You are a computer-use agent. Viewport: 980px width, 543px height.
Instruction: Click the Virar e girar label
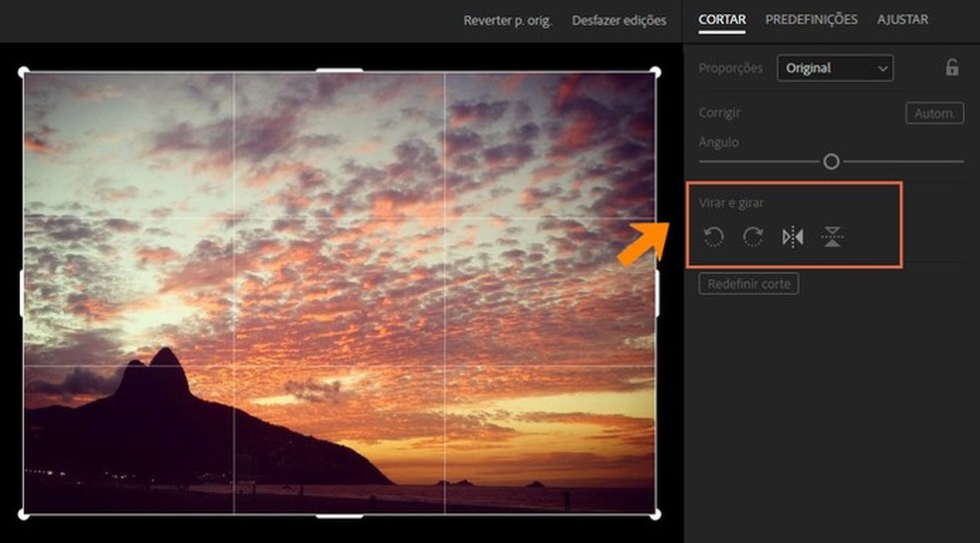click(x=731, y=202)
